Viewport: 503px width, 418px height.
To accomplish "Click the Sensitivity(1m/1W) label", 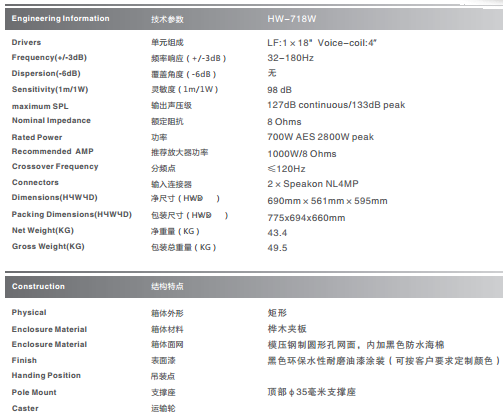I will [50, 89].
